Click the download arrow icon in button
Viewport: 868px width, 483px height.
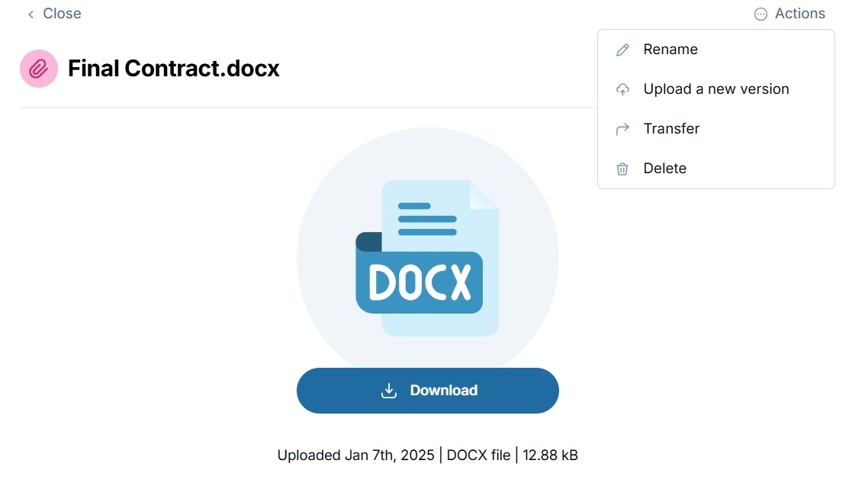388,391
